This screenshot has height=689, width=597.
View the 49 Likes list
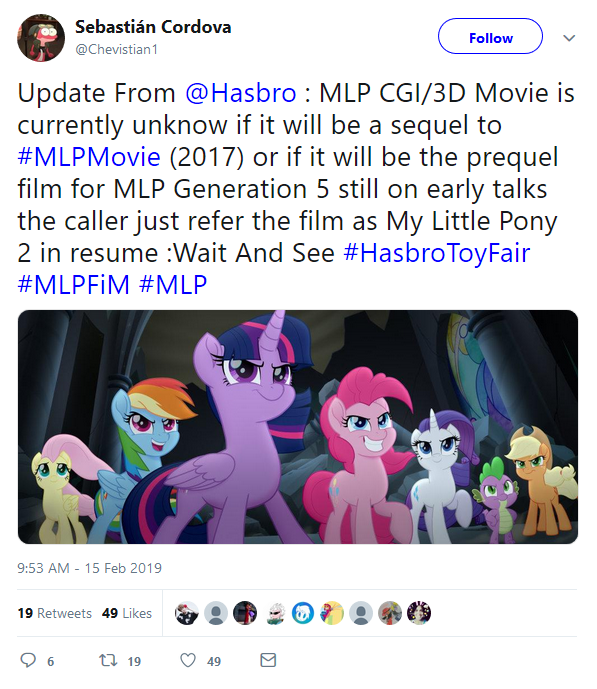[127, 613]
